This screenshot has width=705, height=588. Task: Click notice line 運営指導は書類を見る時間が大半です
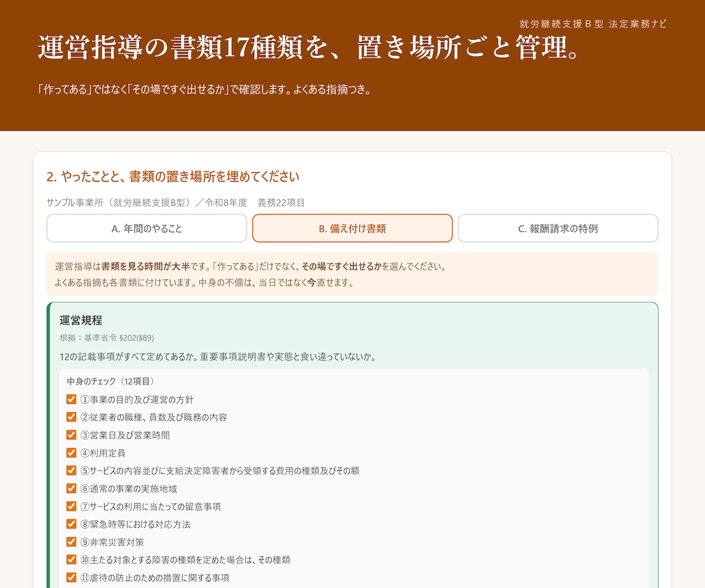pos(251,267)
